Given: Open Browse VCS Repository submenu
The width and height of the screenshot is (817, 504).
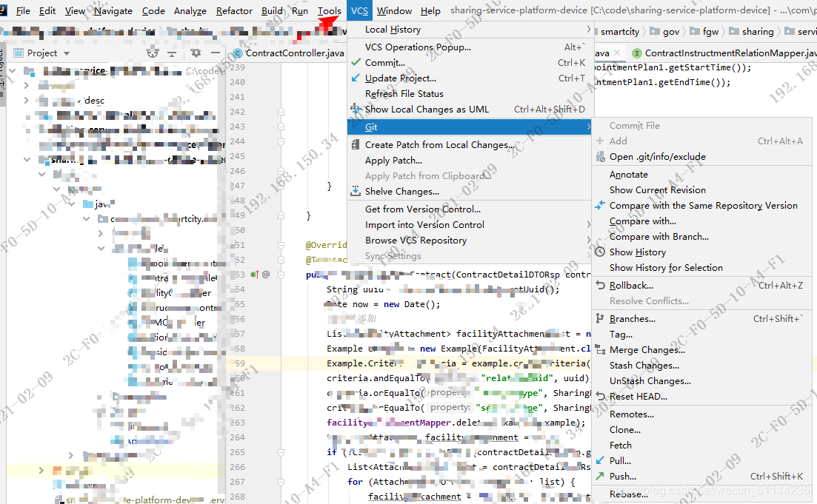Looking at the screenshot, I should pos(470,241).
